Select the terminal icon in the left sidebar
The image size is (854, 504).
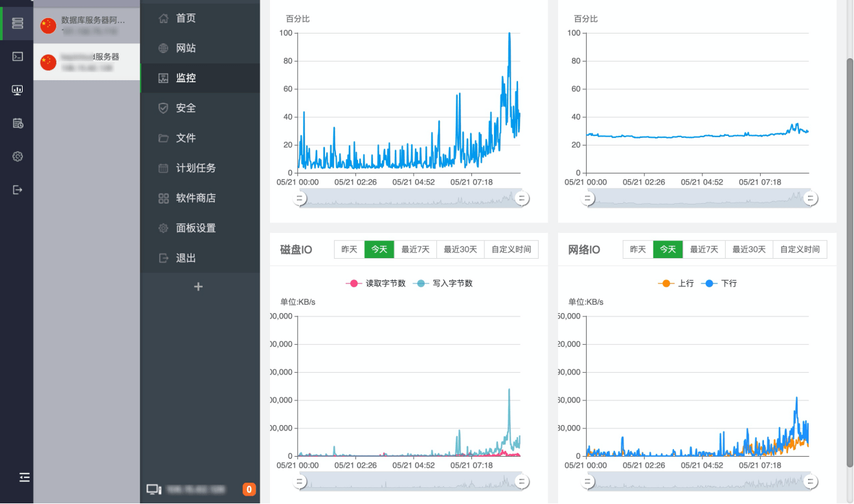click(x=17, y=57)
